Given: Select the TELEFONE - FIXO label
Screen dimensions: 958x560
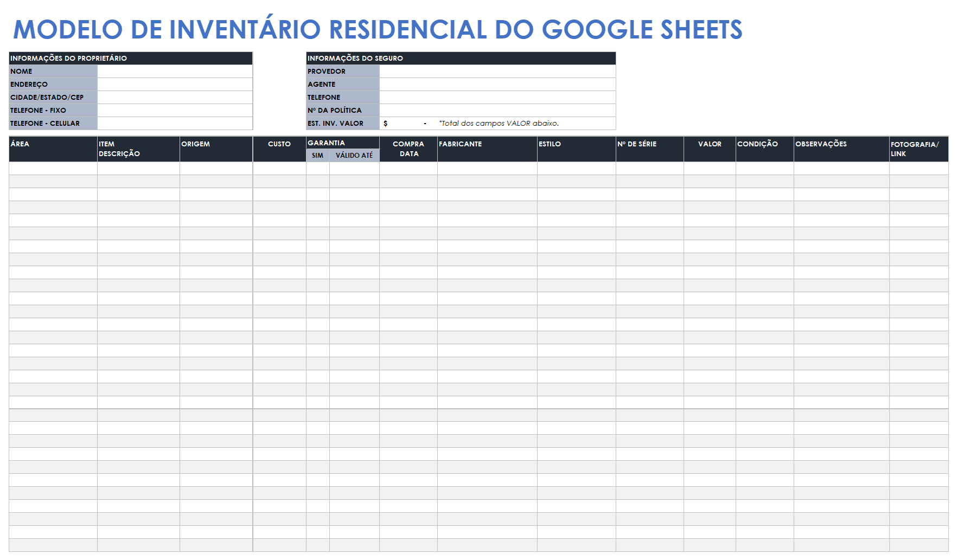Looking at the screenshot, I should click(x=53, y=110).
